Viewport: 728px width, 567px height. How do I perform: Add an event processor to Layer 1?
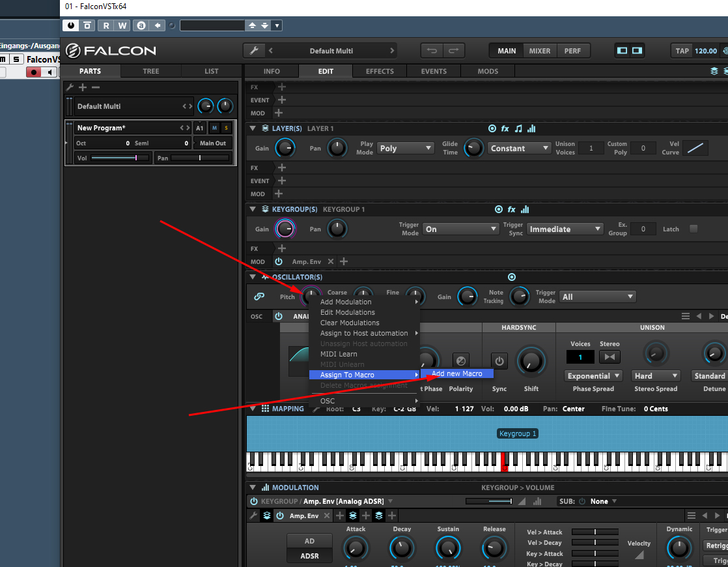[282, 181]
